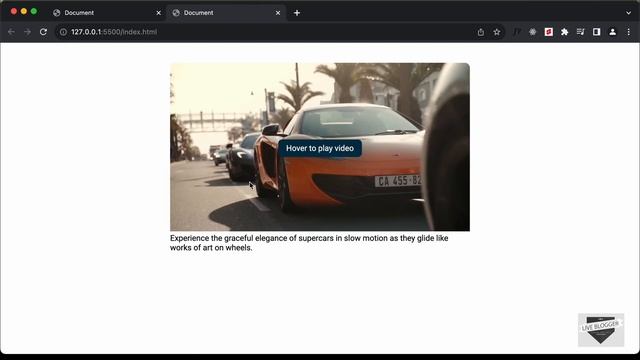This screenshot has width=640, height=360.
Task: Click the red window close button
Action: point(13,11)
